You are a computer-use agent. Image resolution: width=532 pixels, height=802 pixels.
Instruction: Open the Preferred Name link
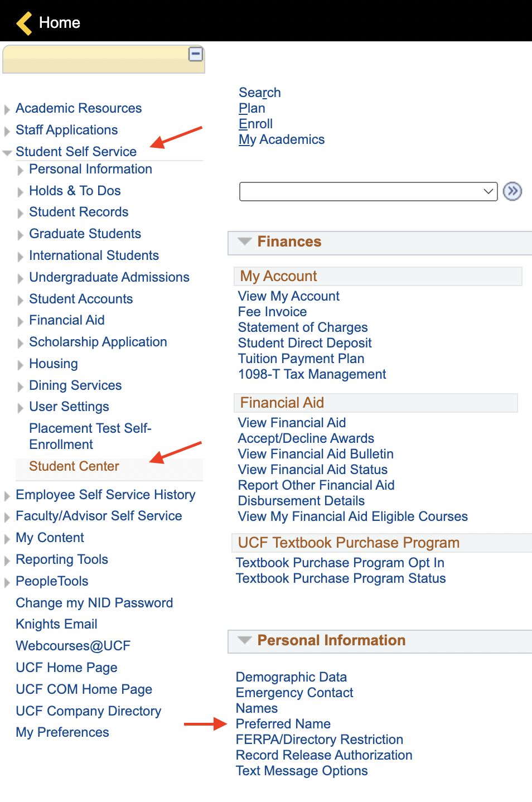pos(283,724)
